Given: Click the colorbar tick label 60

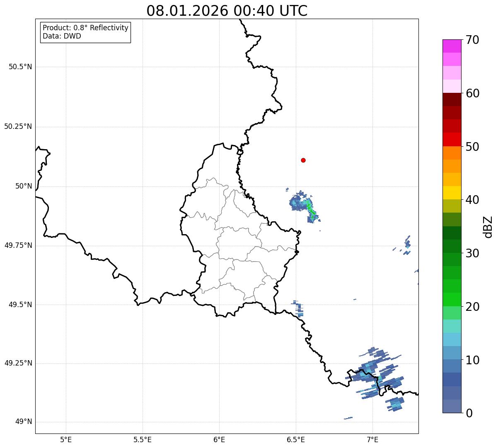Looking at the screenshot, I should [x=472, y=93].
